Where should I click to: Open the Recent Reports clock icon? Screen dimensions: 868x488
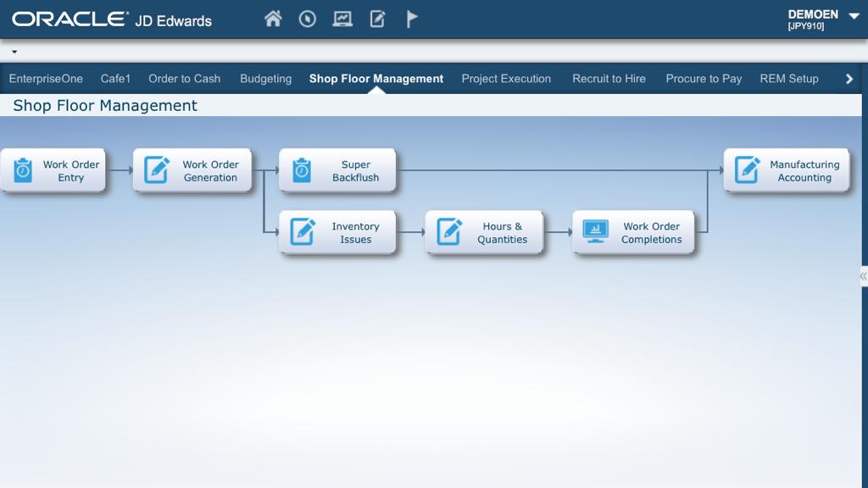(x=307, y=19)
